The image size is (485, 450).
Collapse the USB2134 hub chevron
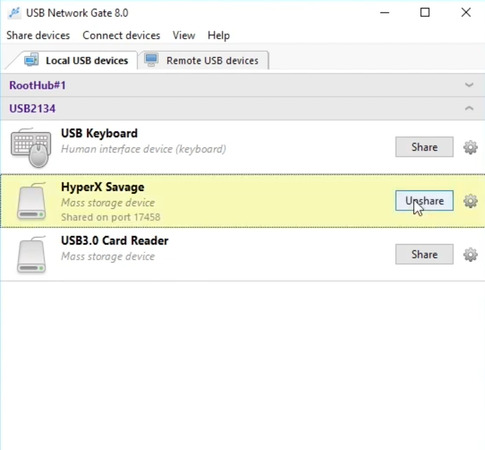pos(469,108)
